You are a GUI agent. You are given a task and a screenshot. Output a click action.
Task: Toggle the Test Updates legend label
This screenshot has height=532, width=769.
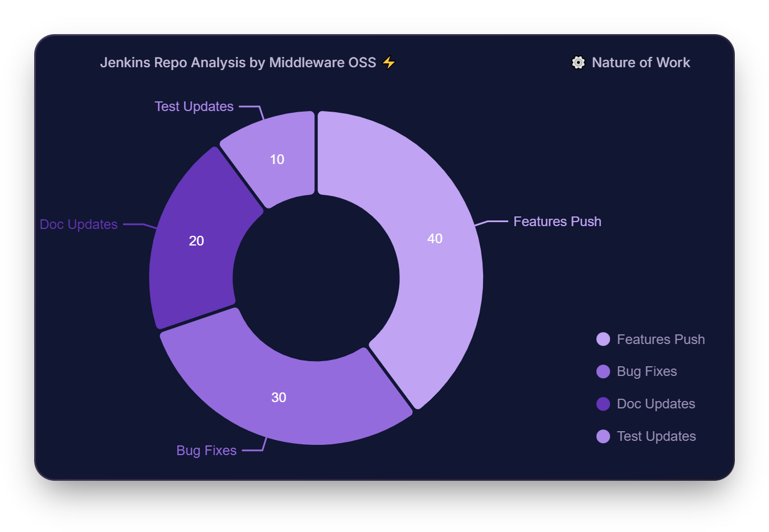click(656, 436)
